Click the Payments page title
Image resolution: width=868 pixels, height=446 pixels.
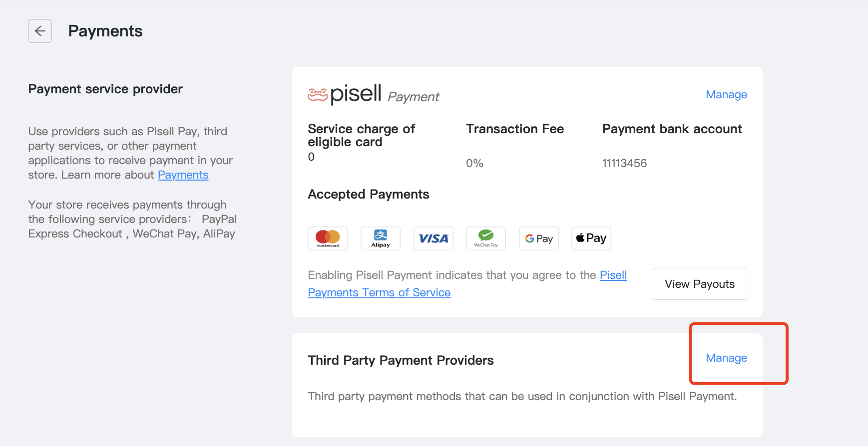point(105,31)
